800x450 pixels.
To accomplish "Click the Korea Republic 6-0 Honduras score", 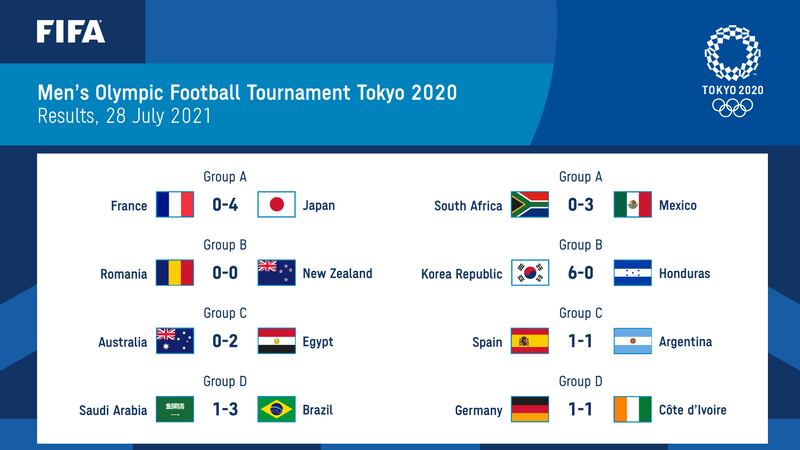I will point(581,273).
